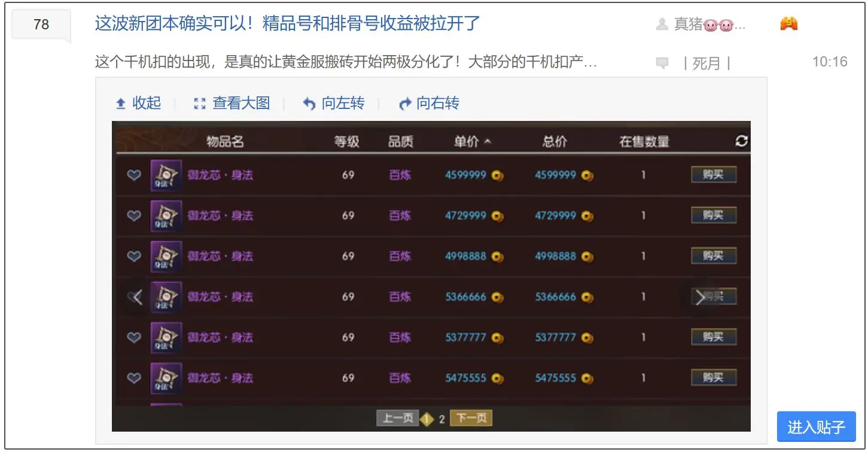Click the item icon in the 4599999 row

tap(166, 175)
